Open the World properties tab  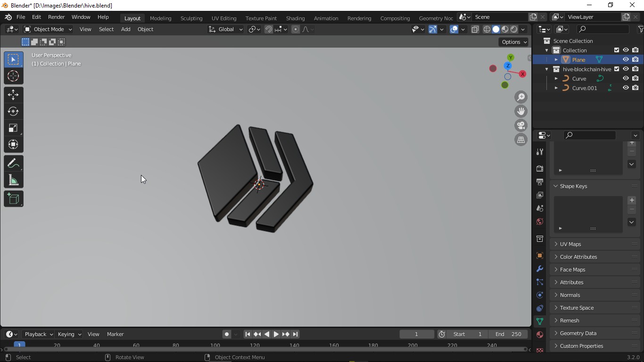coord(540,221)
